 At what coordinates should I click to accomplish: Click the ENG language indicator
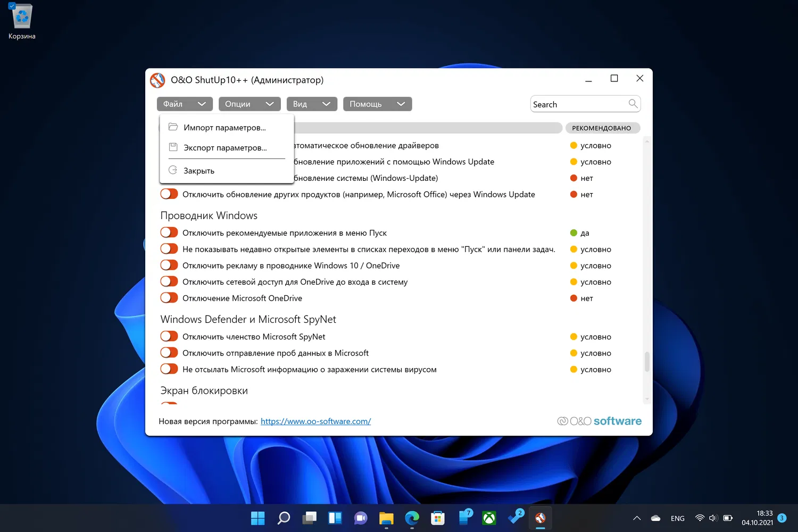point(678,518)
